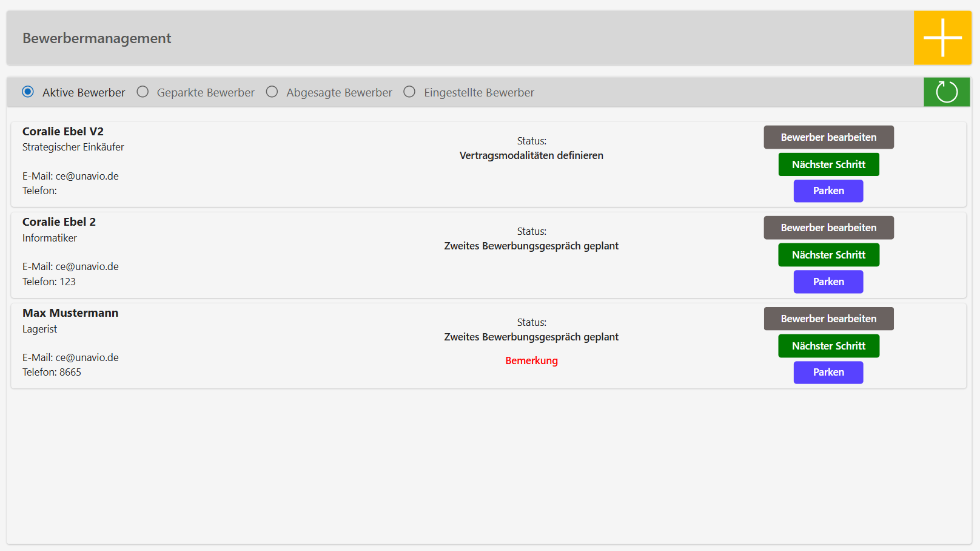Select the Aktive Bewerber radio button
Viewport: 980px width, 551px height.
pyautogui.click(x=28, y=92)
